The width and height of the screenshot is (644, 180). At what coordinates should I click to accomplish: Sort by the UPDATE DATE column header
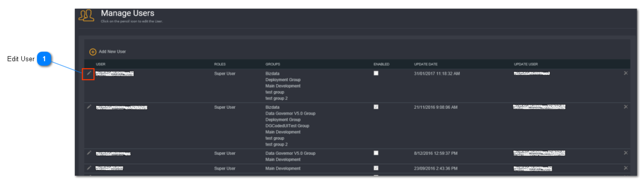[x=426, y=64]
